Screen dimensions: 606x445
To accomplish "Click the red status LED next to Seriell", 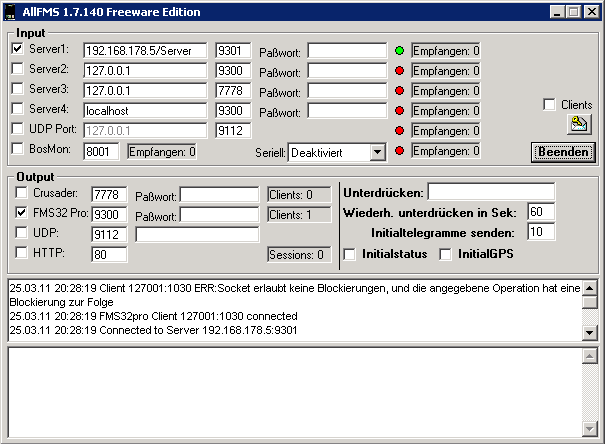I will (399, 151).
